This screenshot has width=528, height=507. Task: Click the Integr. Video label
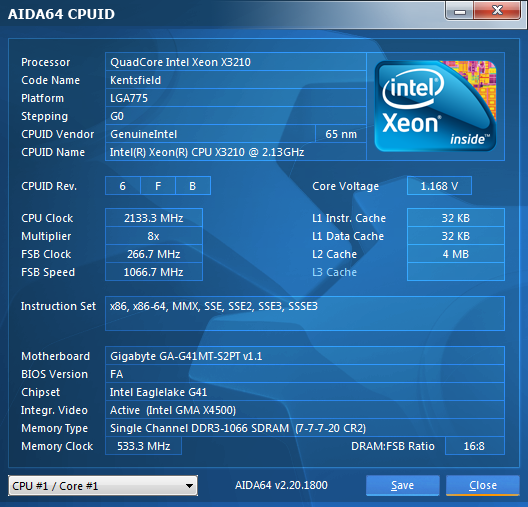coord(54,410)
